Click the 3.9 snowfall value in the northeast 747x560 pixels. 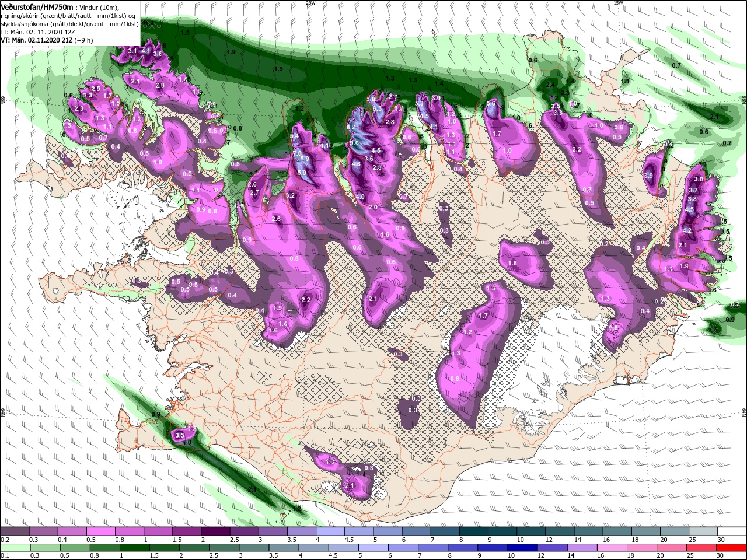coord(648,176)
